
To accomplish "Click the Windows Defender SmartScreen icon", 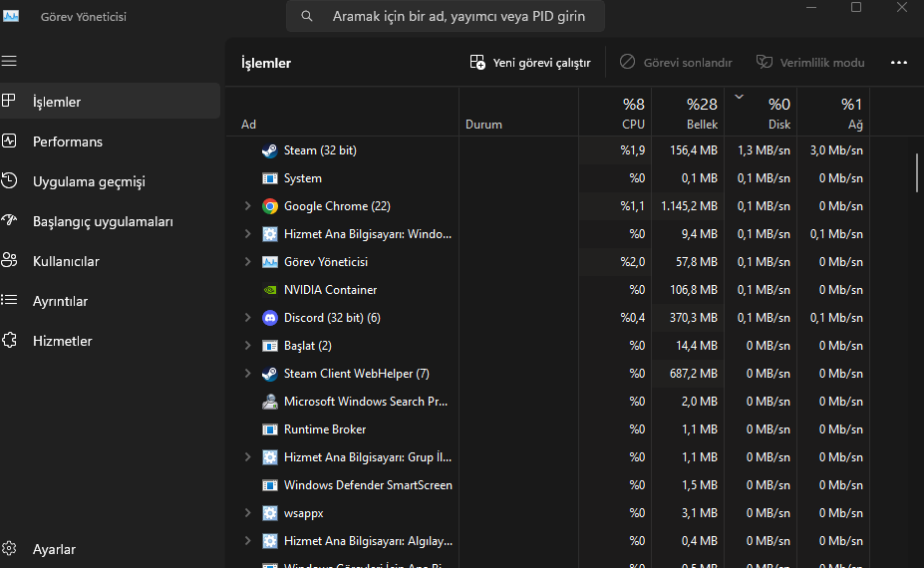I will click(x=270, y=485).
